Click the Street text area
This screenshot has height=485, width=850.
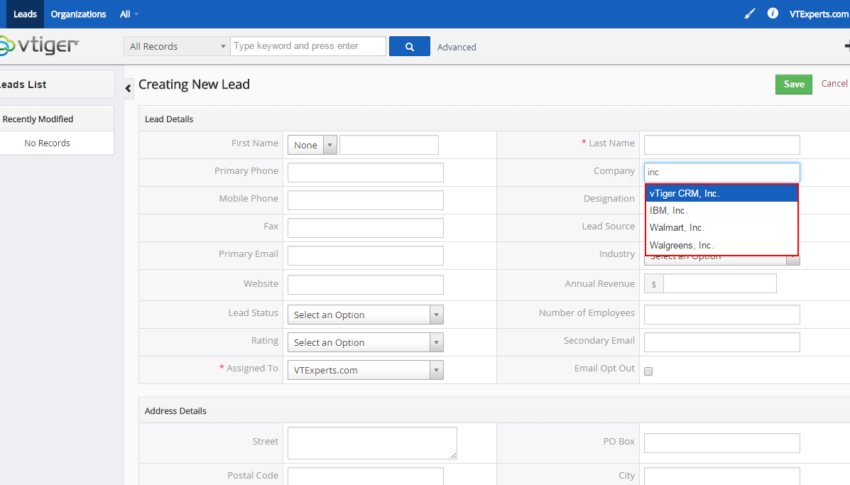(372, 443)
